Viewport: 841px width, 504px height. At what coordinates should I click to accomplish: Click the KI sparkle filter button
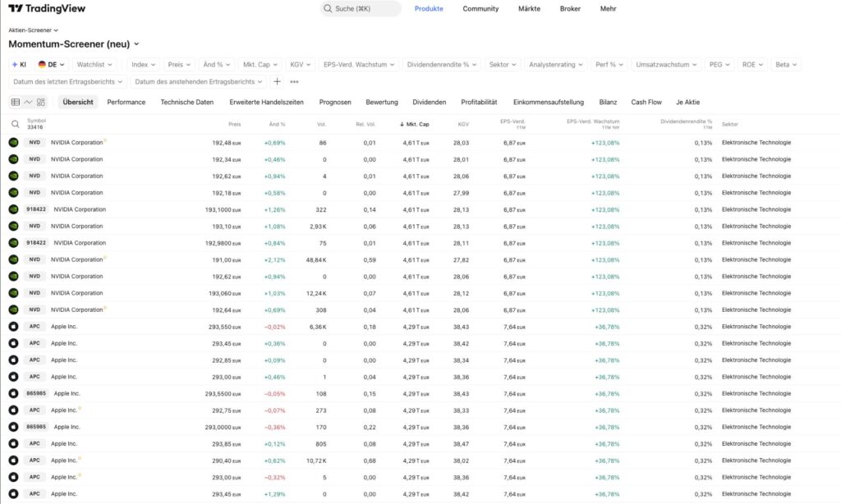pos(20,64)
